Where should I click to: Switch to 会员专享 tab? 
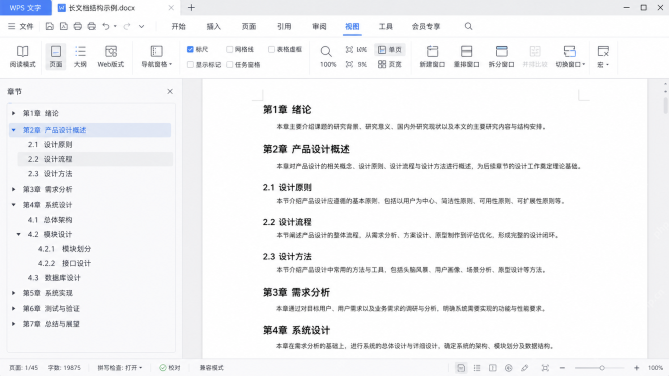(x=425, y=26)
